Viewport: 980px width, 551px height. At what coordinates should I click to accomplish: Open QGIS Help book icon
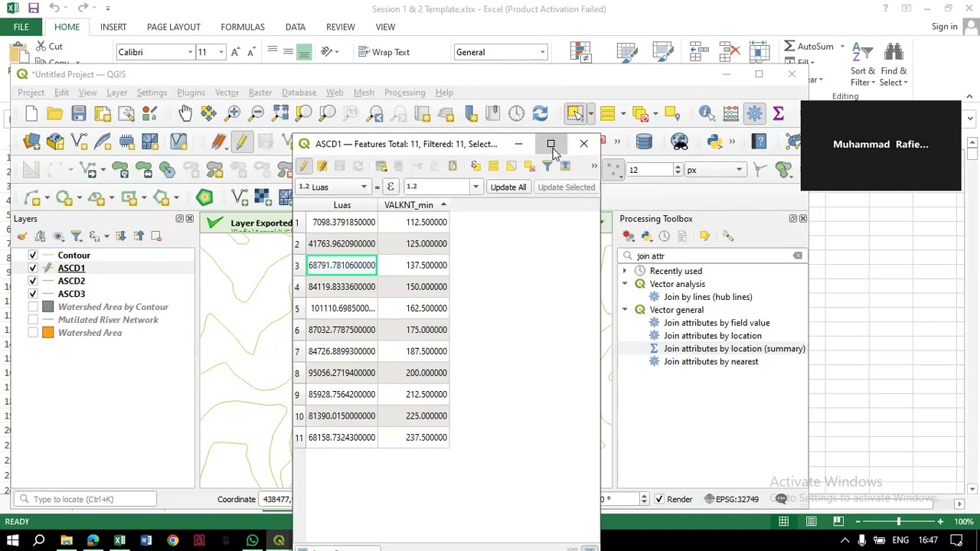tap(759, 142)
